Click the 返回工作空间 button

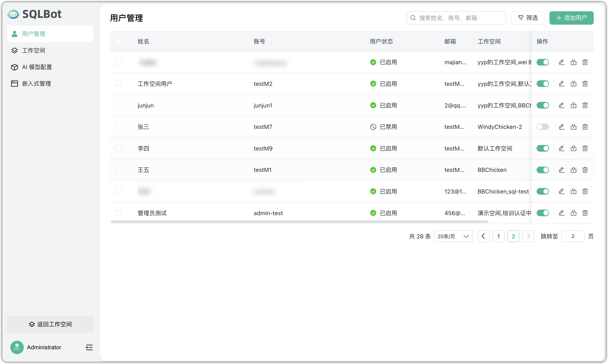50,324
